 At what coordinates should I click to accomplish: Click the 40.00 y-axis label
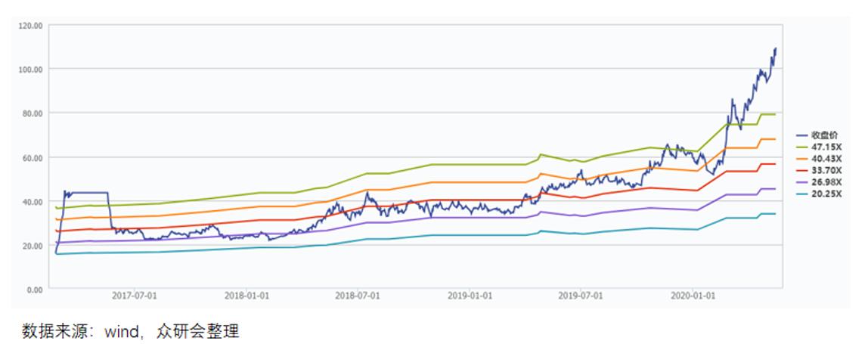coord(31,202)
